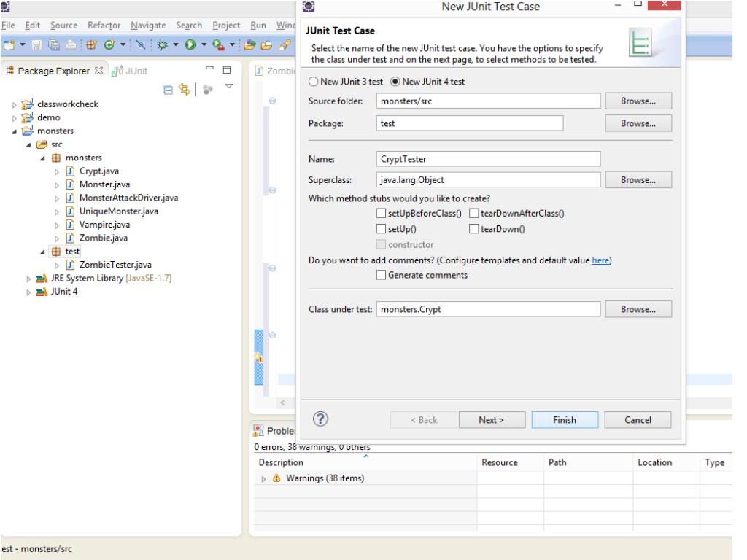The image size is (747, 560).
Task: Click the Open Type toolbar icon
Action: coord(249,44)
